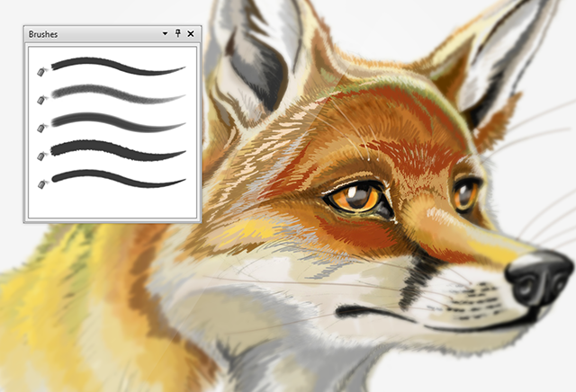Click the spray can icon beside fifth brush

tap(42, 183)
